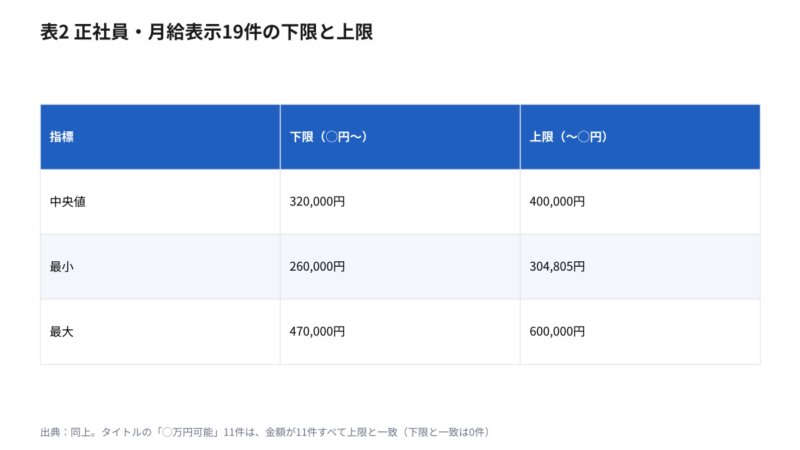
Task: Select the 下限（〇円～） column header
Action: pyautogui.click(x=400, y=137)
